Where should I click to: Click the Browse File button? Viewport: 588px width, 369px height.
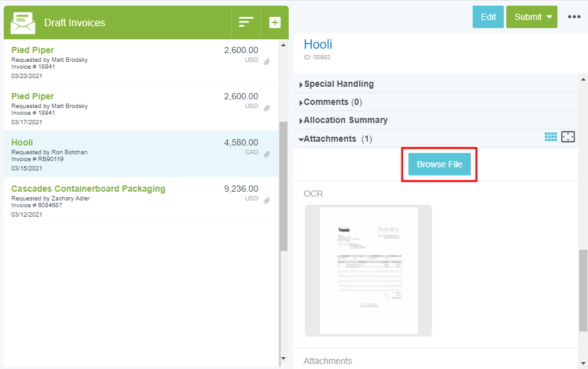click(x=440, y=164)
